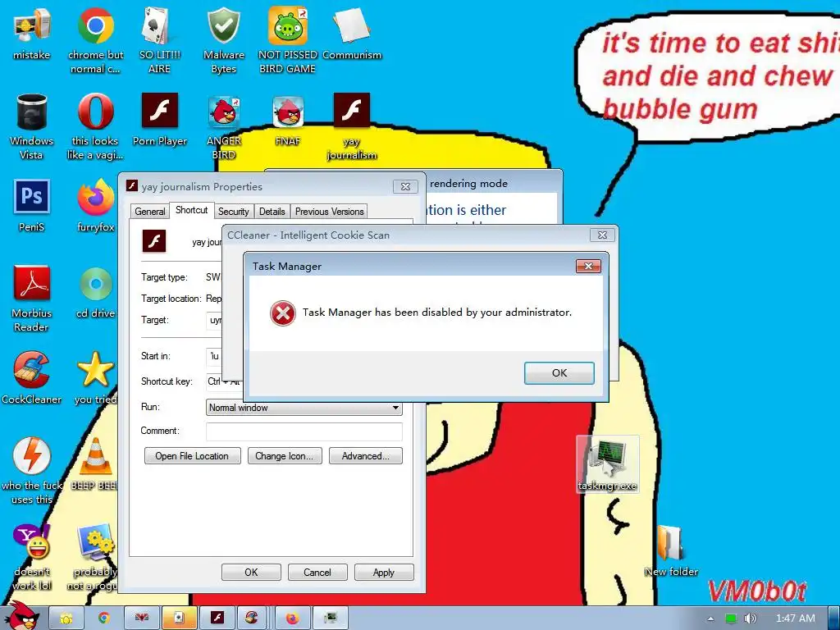Open the Malware Bytes desktop icon

[223, 40]
